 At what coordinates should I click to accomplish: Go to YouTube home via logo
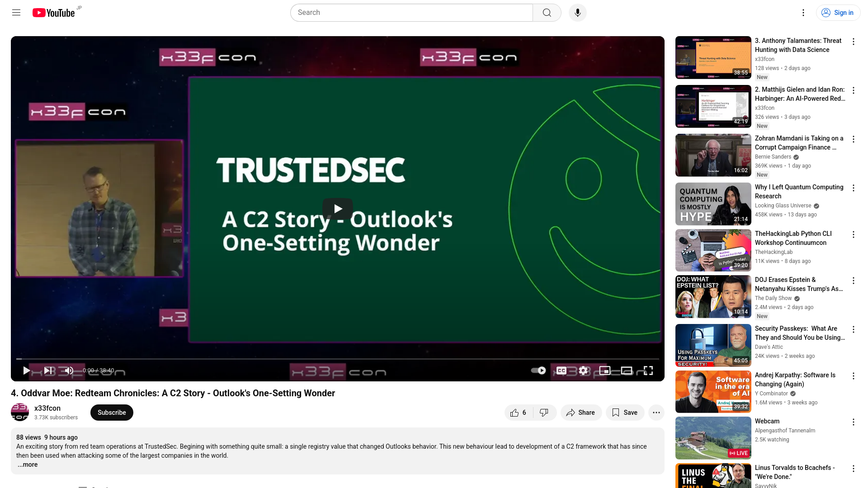(53, 13)
